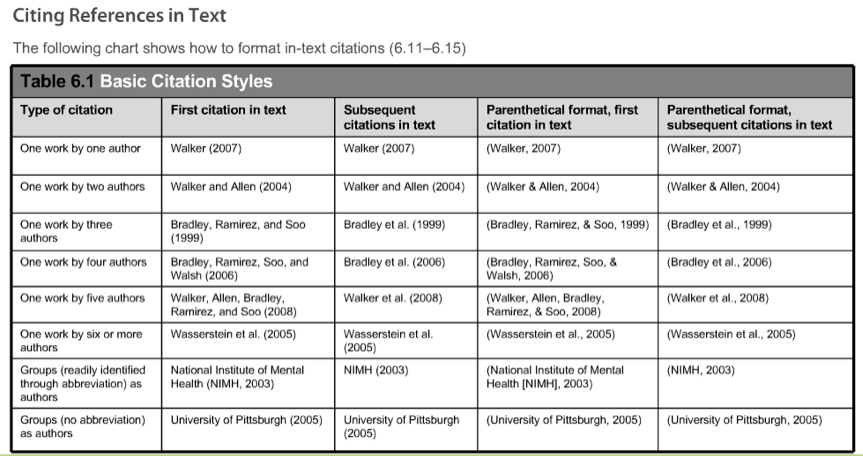Click the 'Subsequent citations in text' column header
863x456 pixels.
389,117
